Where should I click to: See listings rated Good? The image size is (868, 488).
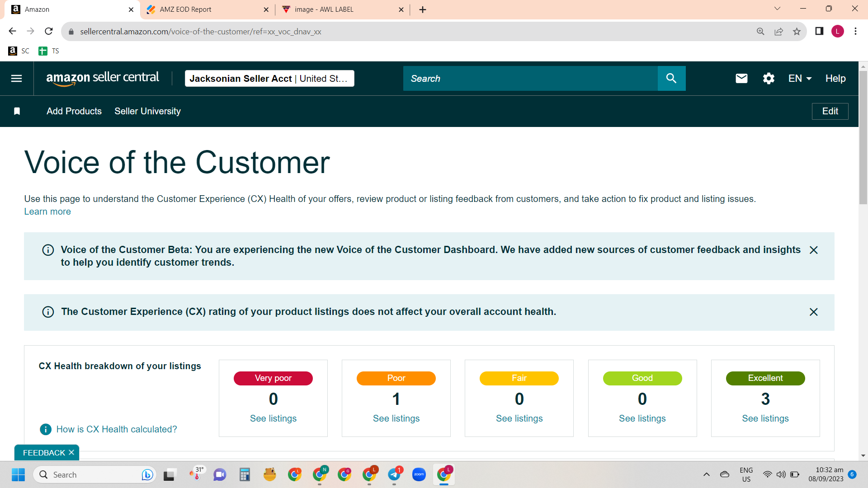[642, 418]
